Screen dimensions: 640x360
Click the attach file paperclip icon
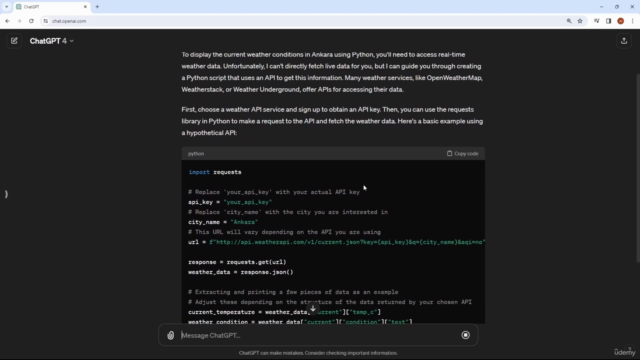[171, 335]
